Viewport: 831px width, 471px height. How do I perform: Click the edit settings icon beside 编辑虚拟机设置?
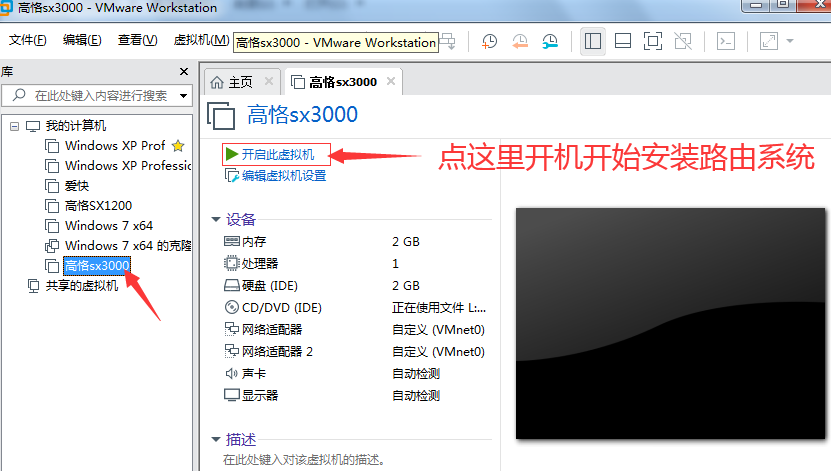click(232, 176)
